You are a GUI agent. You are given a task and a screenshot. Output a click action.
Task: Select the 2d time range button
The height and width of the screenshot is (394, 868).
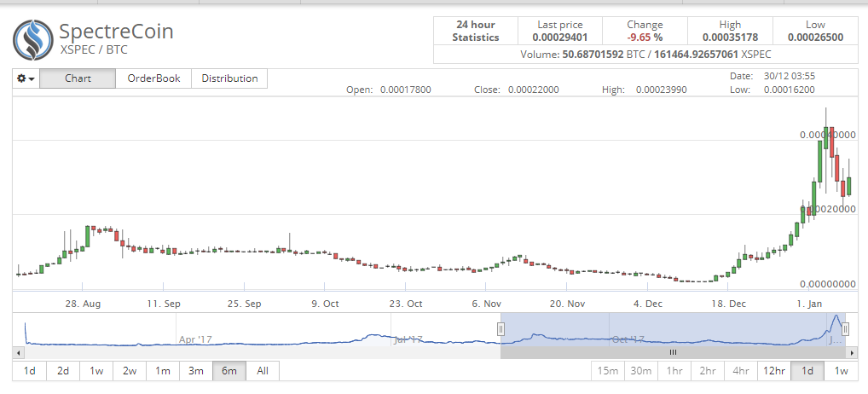[63, 371]
